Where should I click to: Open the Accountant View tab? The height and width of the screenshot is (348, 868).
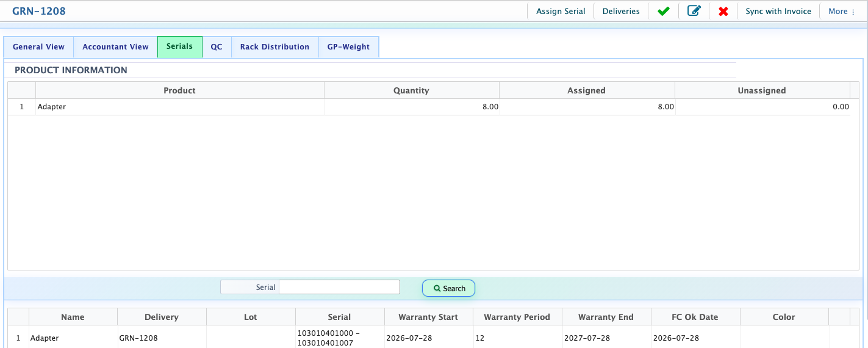click(115, 47)
